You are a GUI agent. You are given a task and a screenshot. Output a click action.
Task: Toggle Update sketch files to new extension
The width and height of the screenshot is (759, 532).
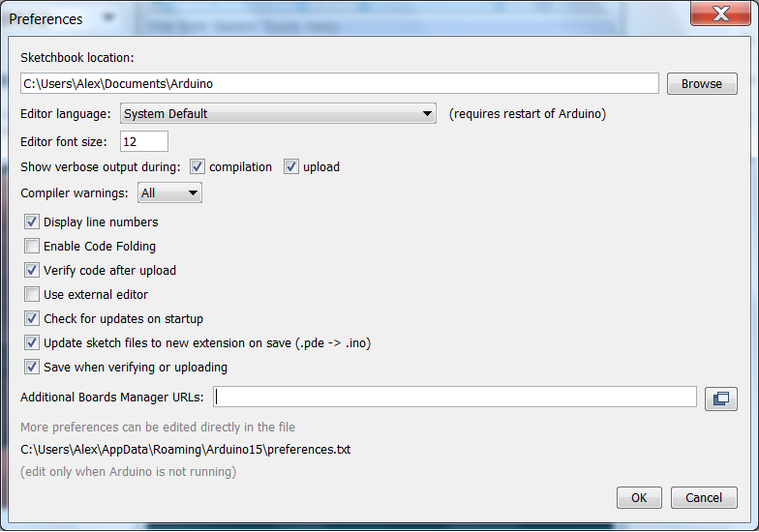pos(32,342)
